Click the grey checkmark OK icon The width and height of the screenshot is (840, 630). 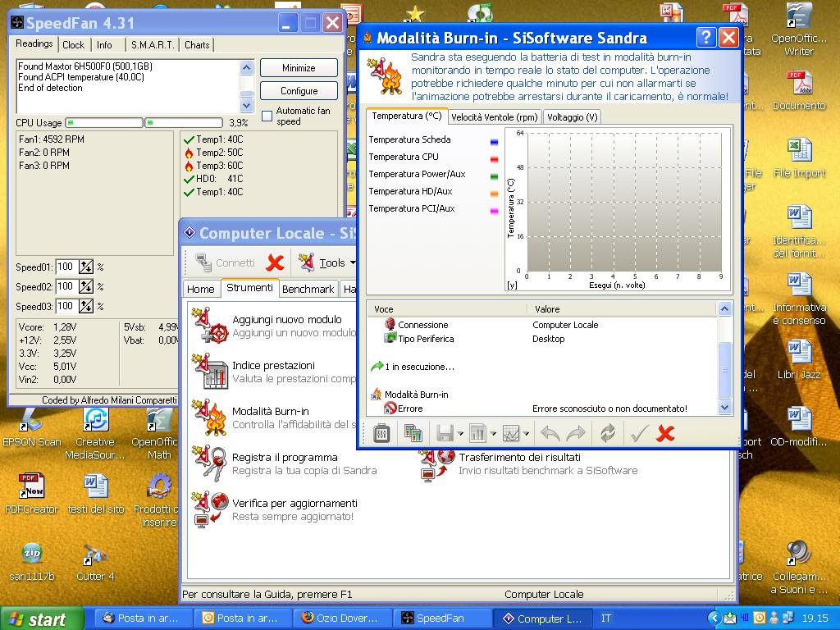[x=639, y=433]
